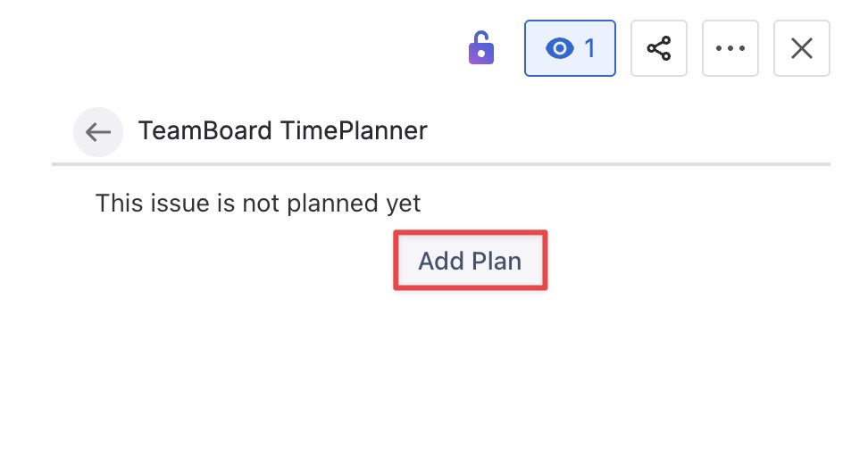Image resolution: width=868 pixels, height=466 pixels.
Task: Select the TeamBoard TimePlanner panel title
Action: 282,131
